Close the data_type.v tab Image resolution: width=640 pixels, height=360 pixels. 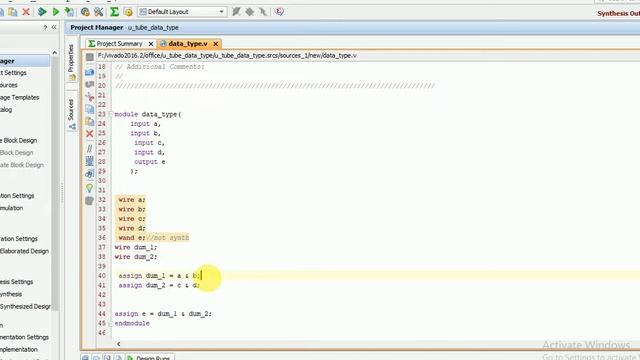pos(216,44)
